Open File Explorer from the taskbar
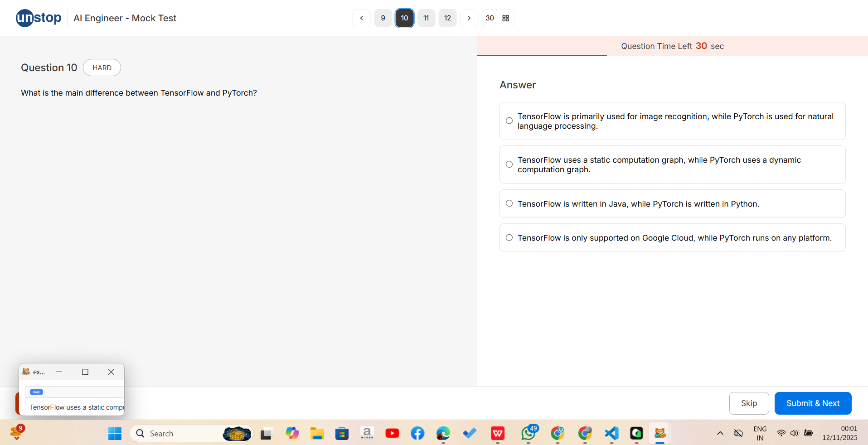Screen dimensions: 868x445 (317, 434)
